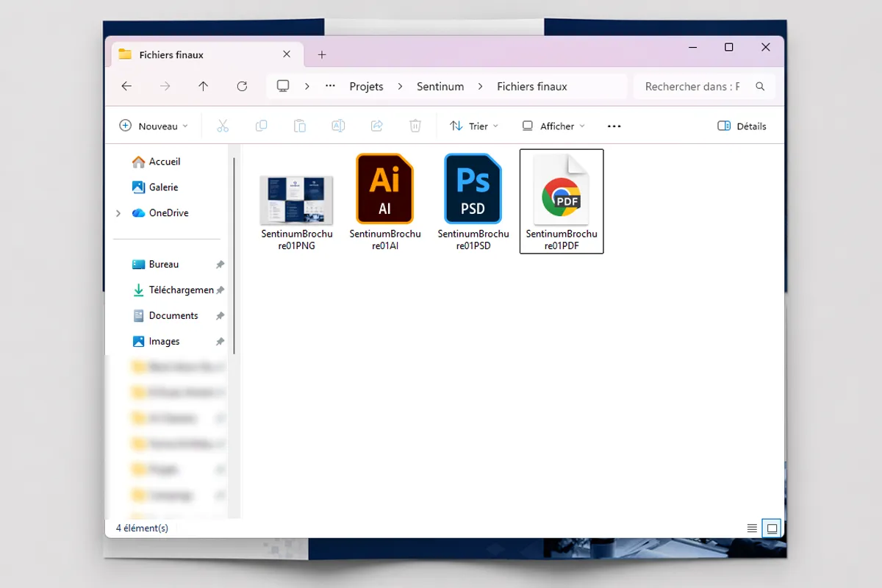The image size is (882, 588).
Task: Select the SentinumBrochure01PDF Chrome file icon
Action: click(562, 190)
